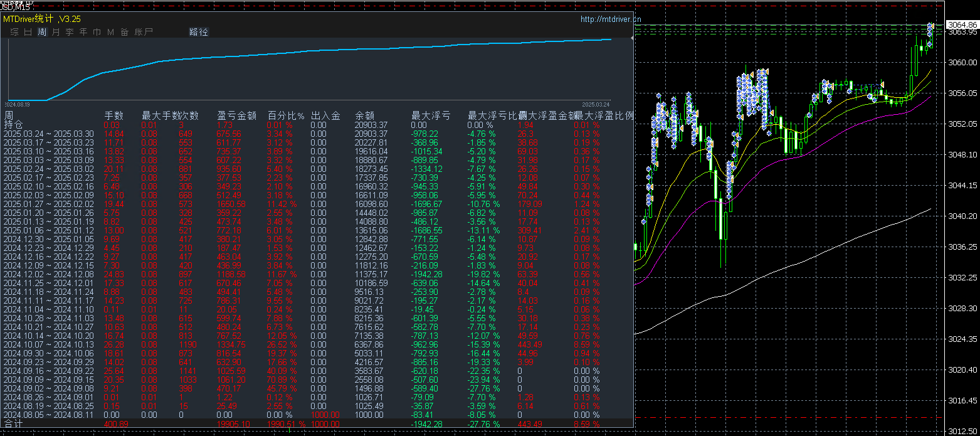Click the MTDriver统计 V3.25 title
The image size is (980, 436).
coord(42,19)
